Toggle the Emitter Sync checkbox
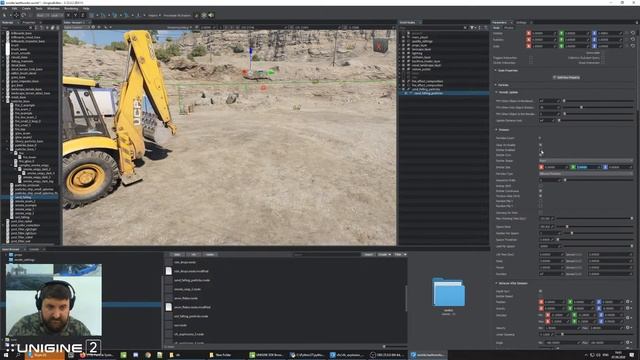 540,155
